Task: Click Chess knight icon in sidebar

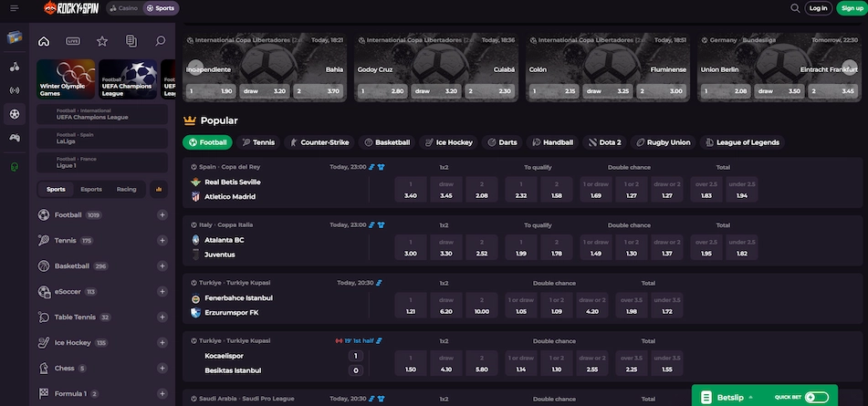Action: click(44, 369)
